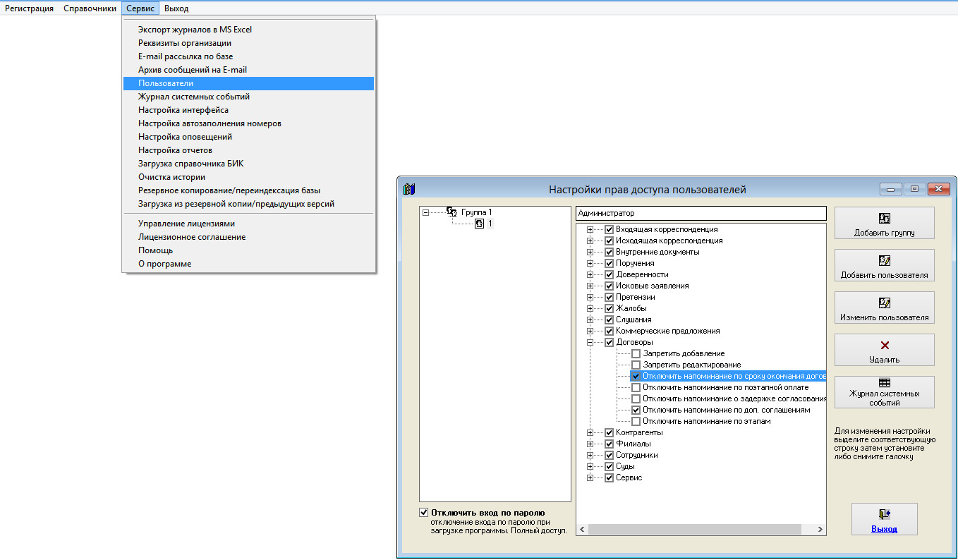The height and width of the screenshot is (560, 958).
Task: Click the Выход link in the dialog
Action: (x=884, y=529)
